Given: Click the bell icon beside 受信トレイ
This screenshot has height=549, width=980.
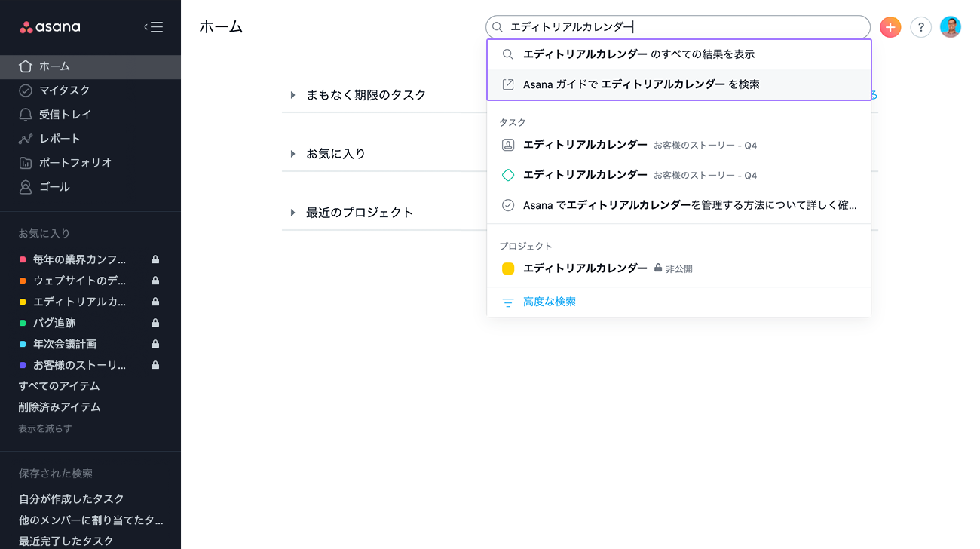Looking at the screenshot, I should (x=26, y=115).
